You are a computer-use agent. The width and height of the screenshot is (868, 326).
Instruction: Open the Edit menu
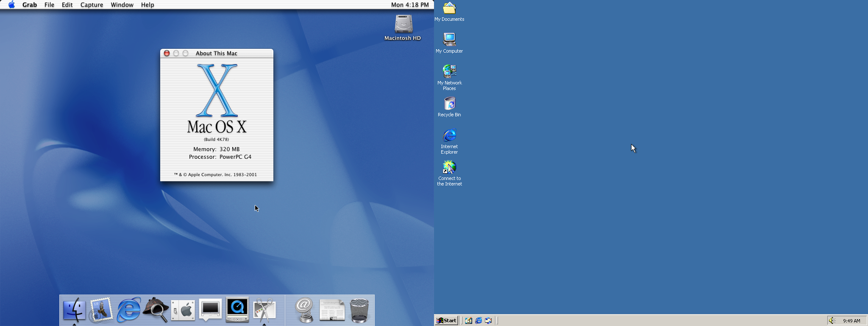point(67,5)
